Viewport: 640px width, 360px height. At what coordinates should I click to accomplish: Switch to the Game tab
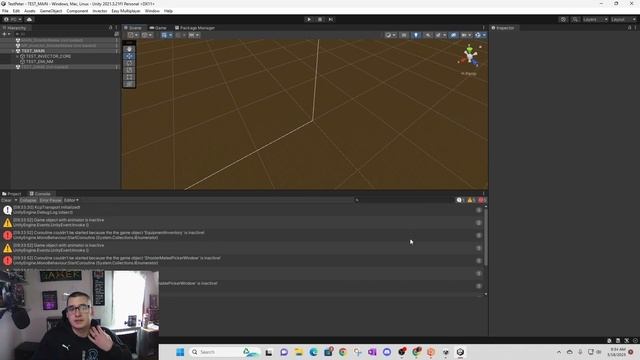click(158, 28)
